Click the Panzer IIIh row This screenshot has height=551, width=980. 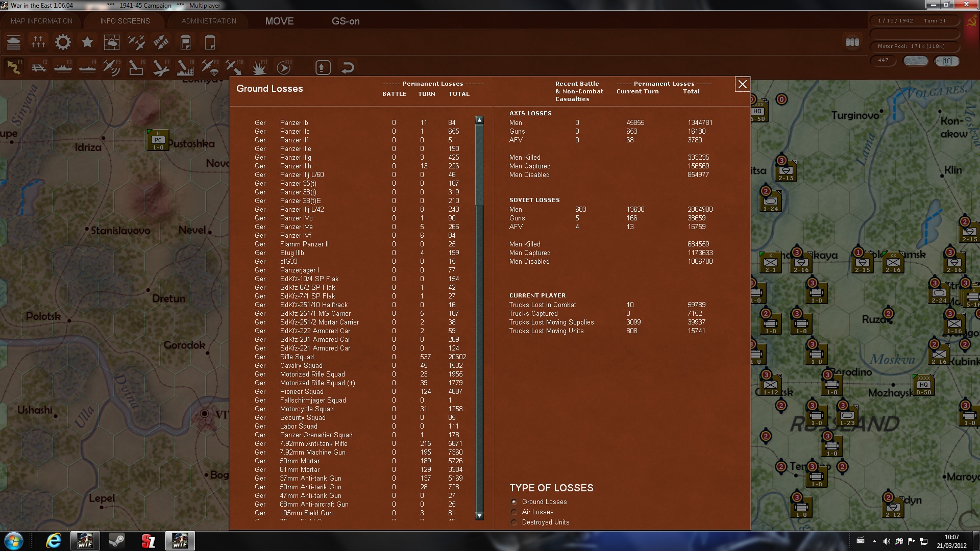click(x=360, y=166)
